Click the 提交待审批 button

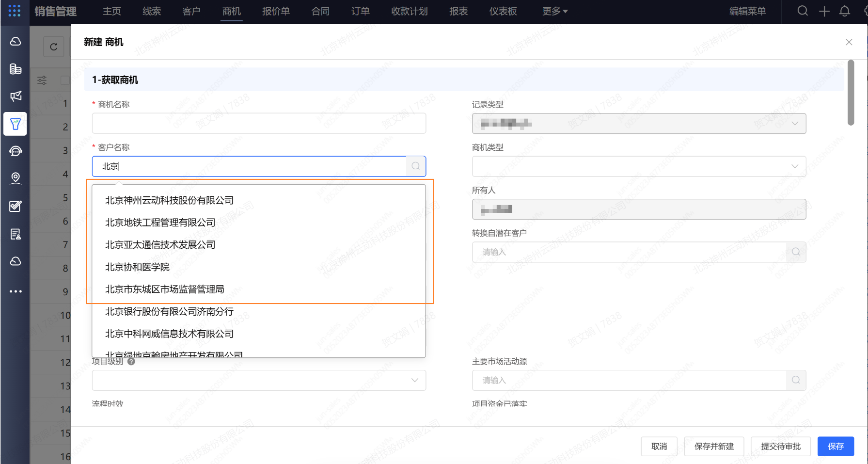tap(780, 446)
